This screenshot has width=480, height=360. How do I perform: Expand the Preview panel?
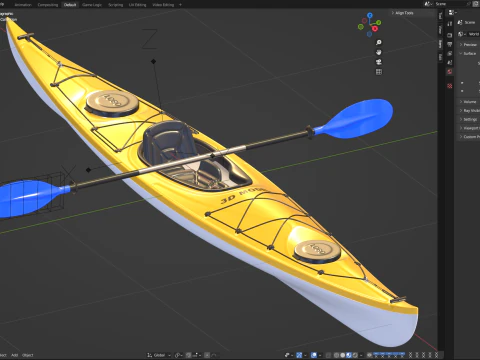tap(469, 44)
